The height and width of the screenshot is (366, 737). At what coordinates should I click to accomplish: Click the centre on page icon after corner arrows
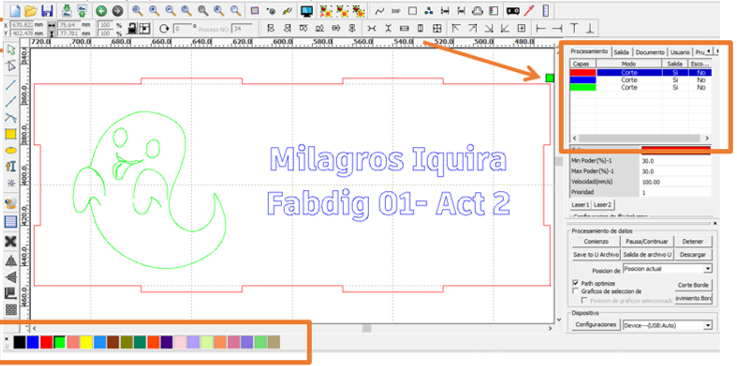[x=521, y=28]
